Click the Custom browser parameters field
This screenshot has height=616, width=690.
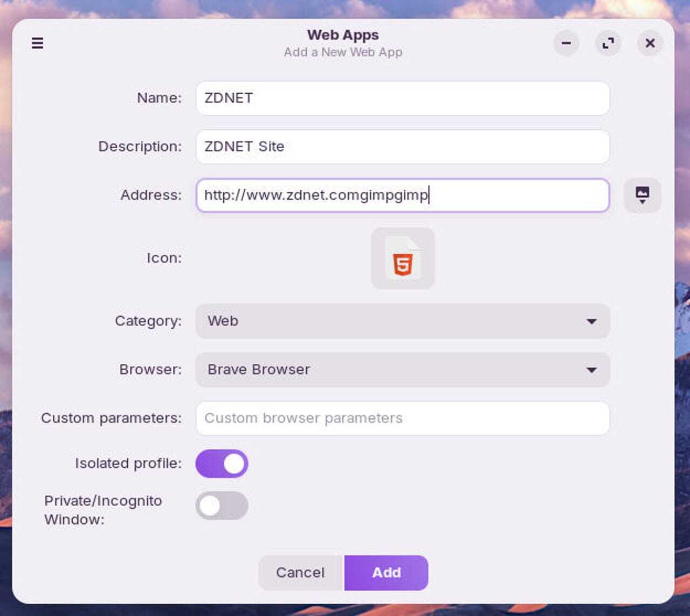coord(402,418)
